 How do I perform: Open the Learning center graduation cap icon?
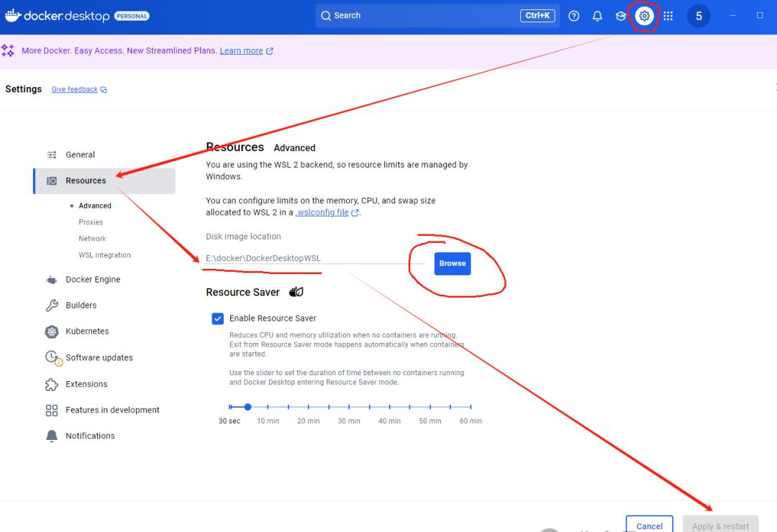point(621,16)
